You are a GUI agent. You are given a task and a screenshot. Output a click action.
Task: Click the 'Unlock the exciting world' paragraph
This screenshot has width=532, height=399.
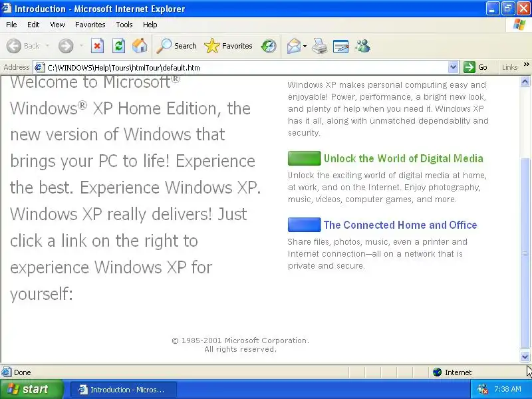pyautogui.click(x=387, y=188)
